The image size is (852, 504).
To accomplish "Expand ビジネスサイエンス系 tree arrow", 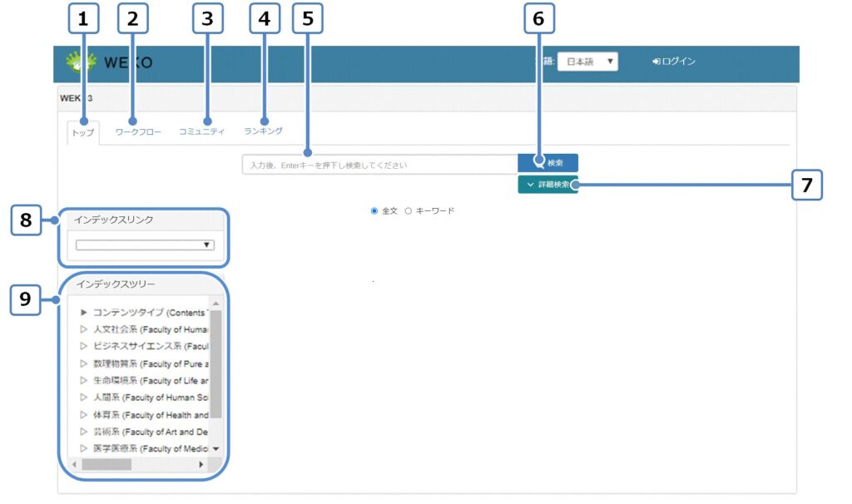I will (83, 346).
